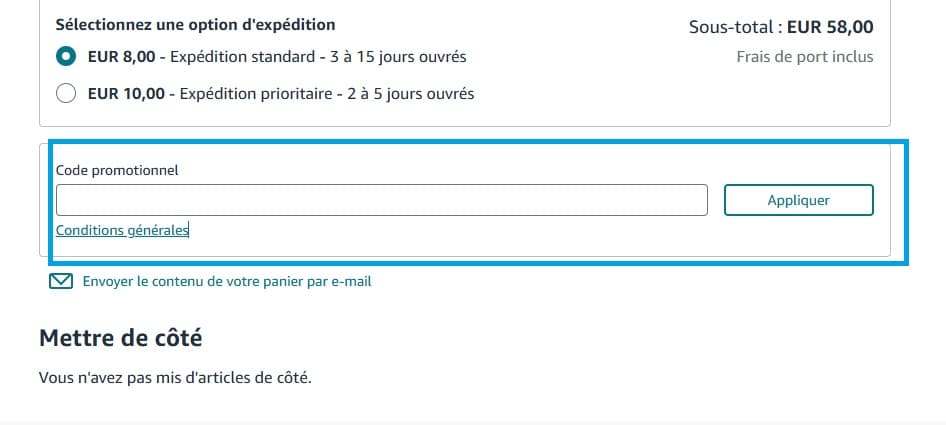Click the envelope icon beside the email cart link
The image size is (946, 425).
click(61, 281)
